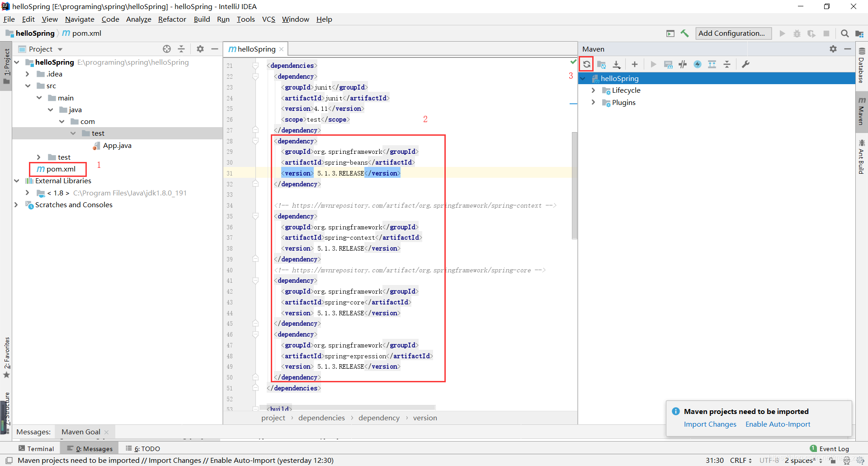Expand Scratches and Consoles node

17,204
